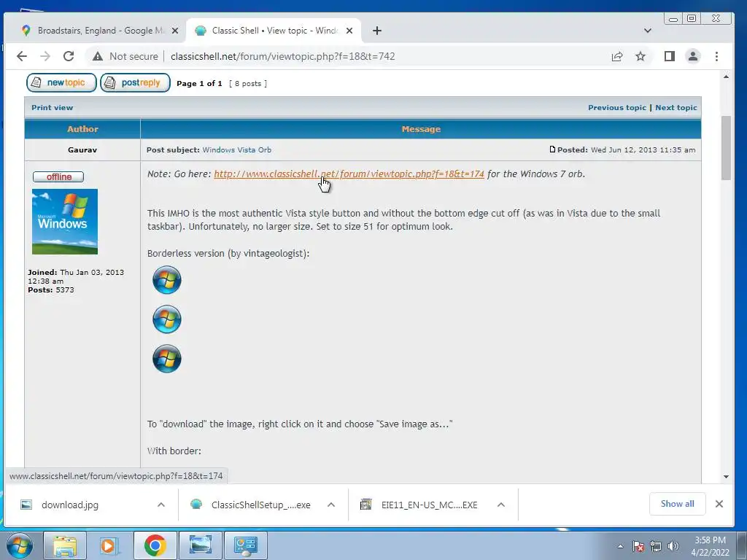Viewport: 747px width, 560px height.
Task: Click the offline status badge
Action: [x=58, y=176]
